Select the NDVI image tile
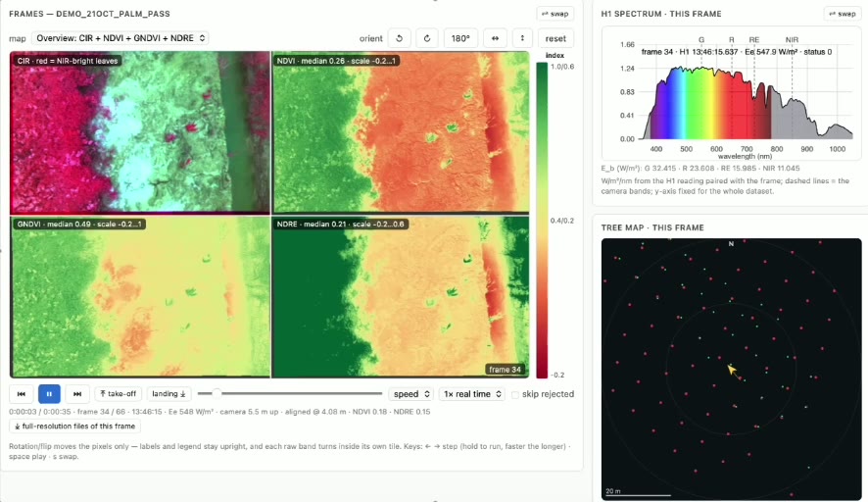Image resolution: width=868 pixels, height=502 pixels. [x=401, y=132]
